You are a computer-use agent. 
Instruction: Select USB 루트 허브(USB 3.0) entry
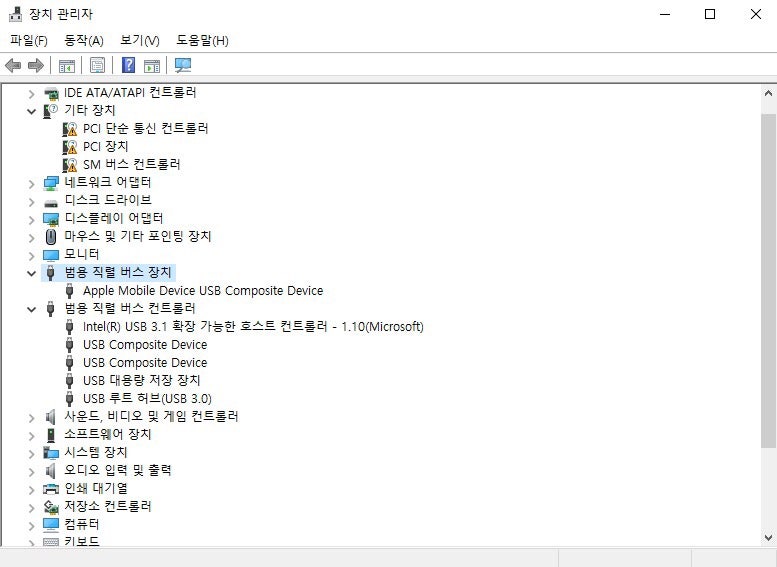coord(147,398)
